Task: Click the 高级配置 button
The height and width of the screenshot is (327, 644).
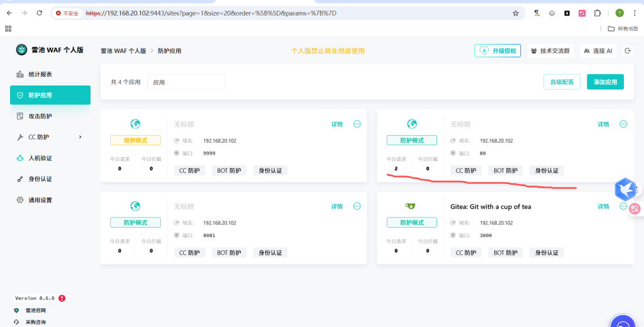Action: pyautogui.click(x=562, y=82)
